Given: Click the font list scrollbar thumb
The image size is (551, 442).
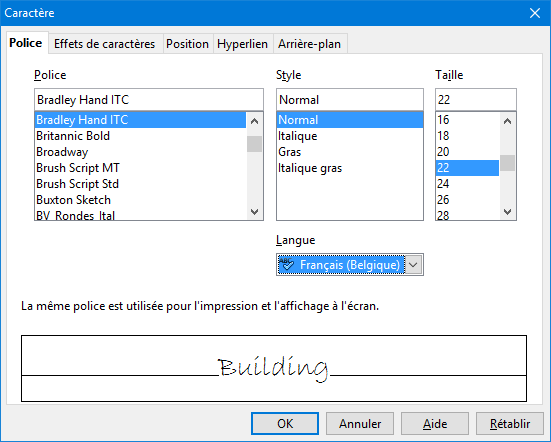Looking at the screenshot, I should [254, 144].
